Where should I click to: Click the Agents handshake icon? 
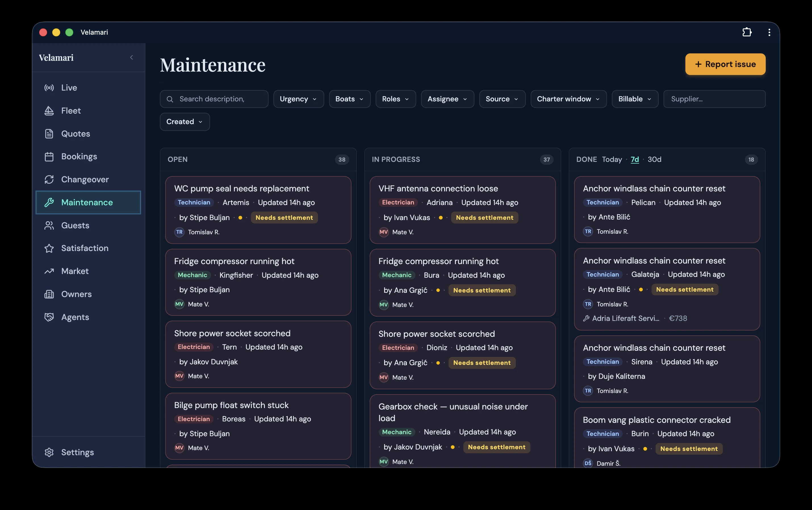click(49, 317)
